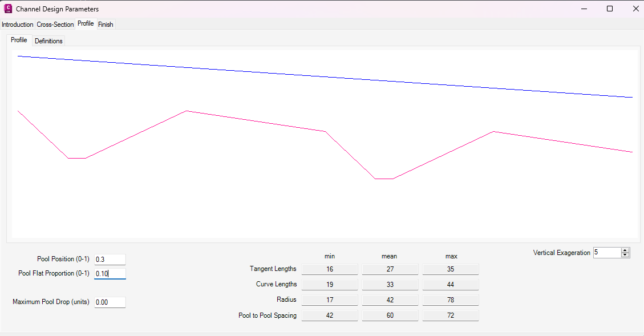Select the Curve Lengths mean value

(390, 285)
